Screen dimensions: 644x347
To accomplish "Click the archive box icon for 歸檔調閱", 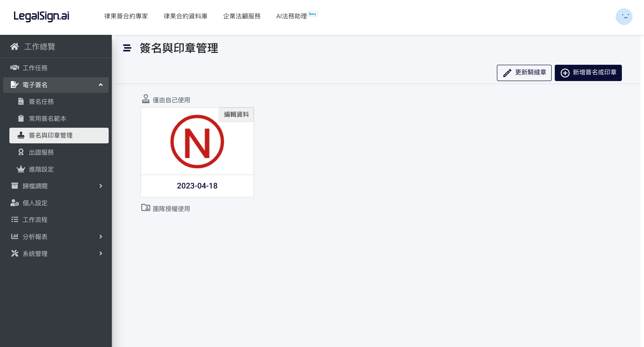I will (x=15, y=186).
